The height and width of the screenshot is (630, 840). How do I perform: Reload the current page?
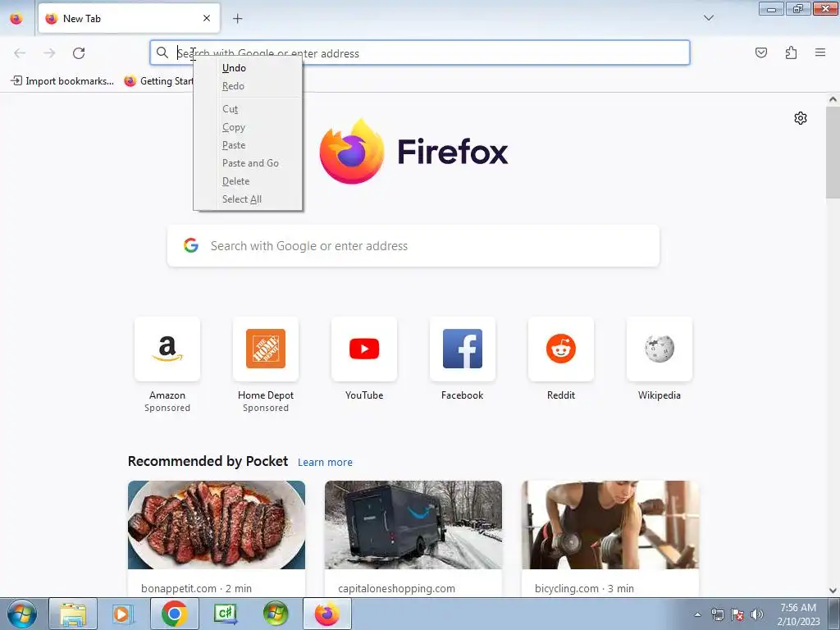[x=79, y=53]
